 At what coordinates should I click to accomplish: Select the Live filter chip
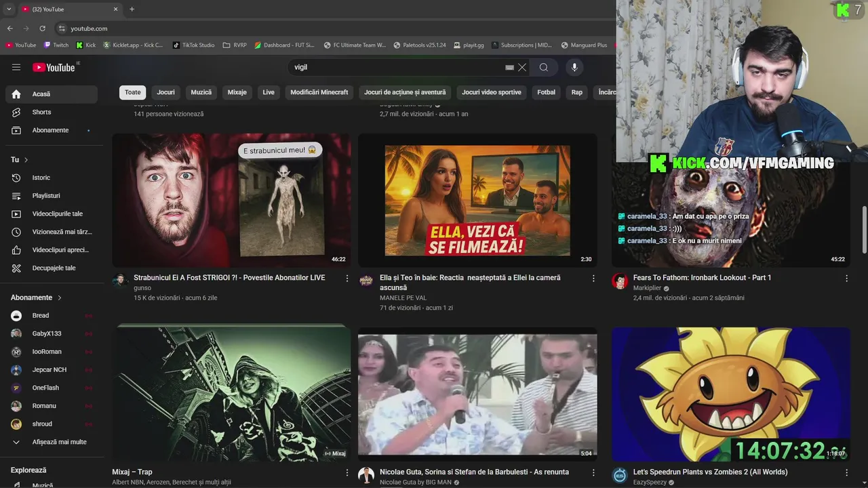click(269, 92)
